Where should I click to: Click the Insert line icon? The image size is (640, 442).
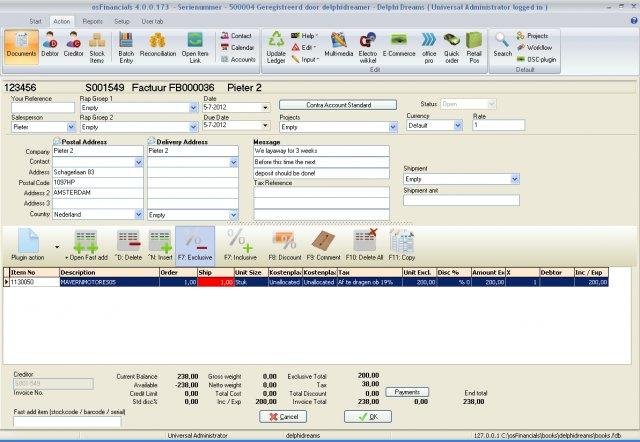[160, 245]
